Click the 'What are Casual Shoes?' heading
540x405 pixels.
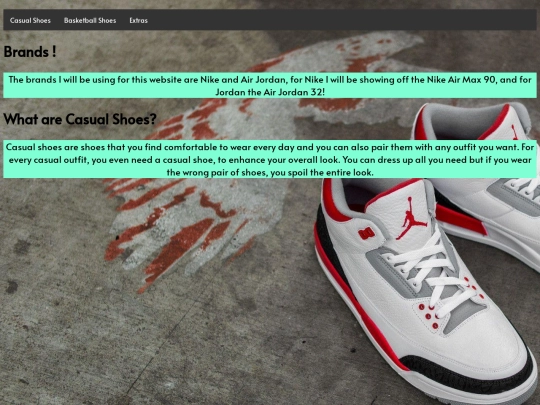80,120
